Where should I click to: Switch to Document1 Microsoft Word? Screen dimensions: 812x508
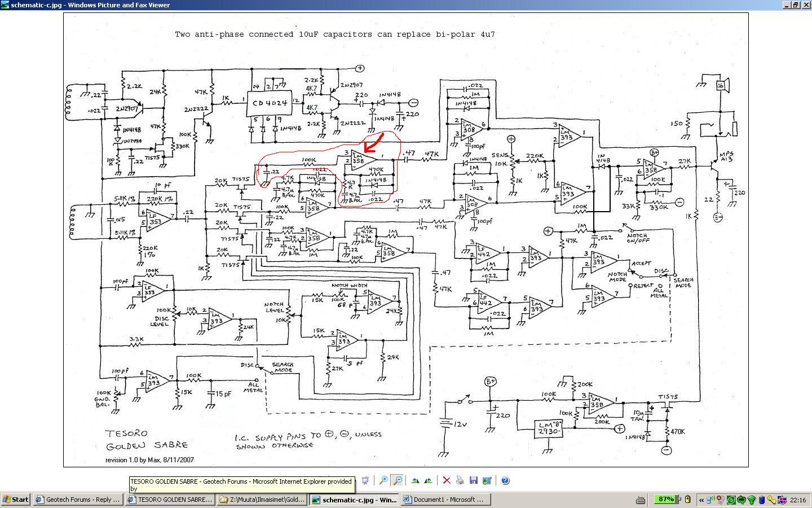[445, 500]
